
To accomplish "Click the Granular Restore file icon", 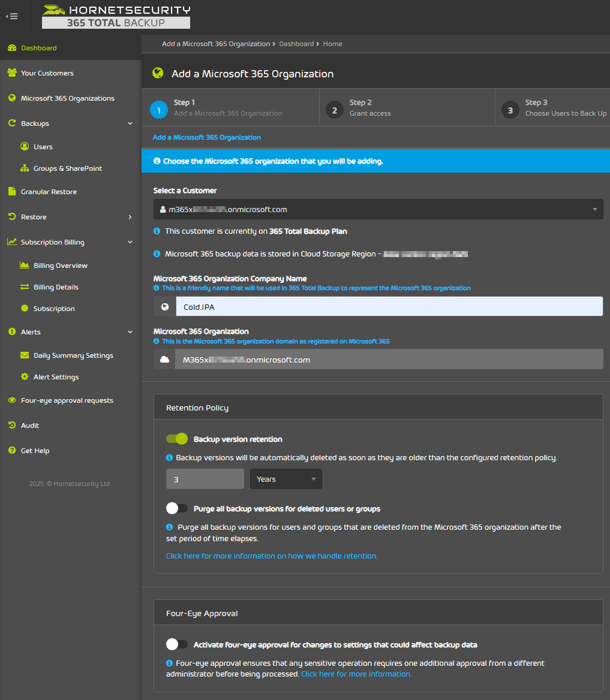I will click(x=12, y=192).
